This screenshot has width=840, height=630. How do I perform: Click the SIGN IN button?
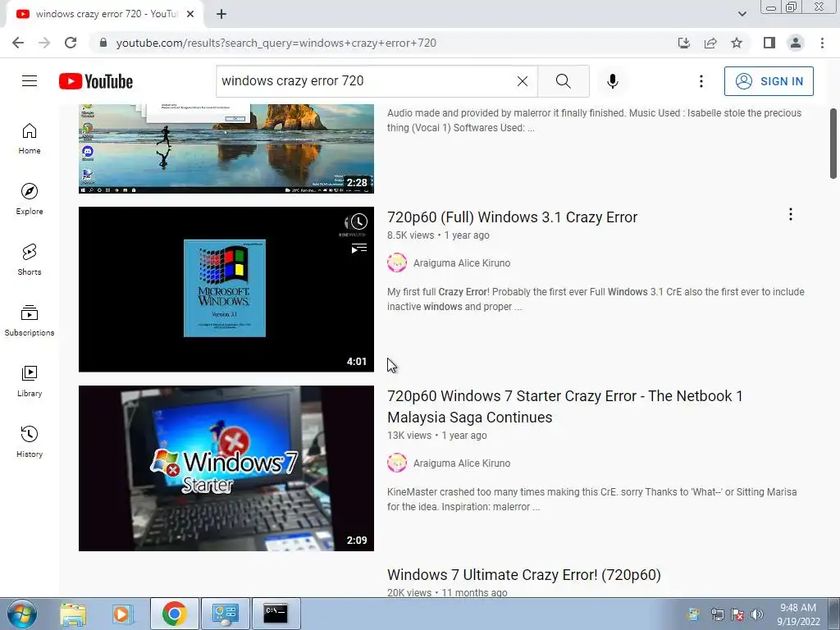pos(769,81)
